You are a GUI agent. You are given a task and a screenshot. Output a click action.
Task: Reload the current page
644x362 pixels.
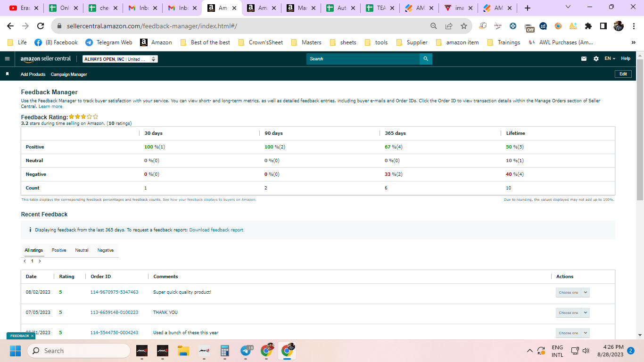41,26
